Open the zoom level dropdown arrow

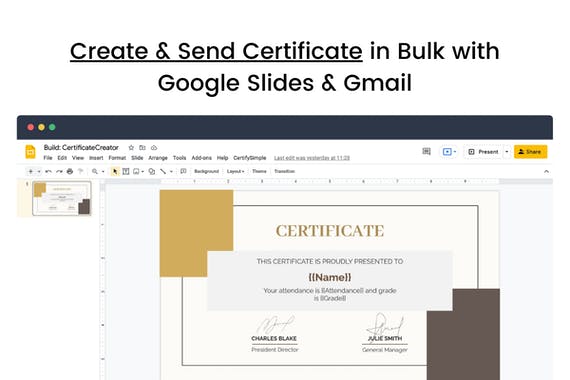pyautogui.click(x=103, y=172)
